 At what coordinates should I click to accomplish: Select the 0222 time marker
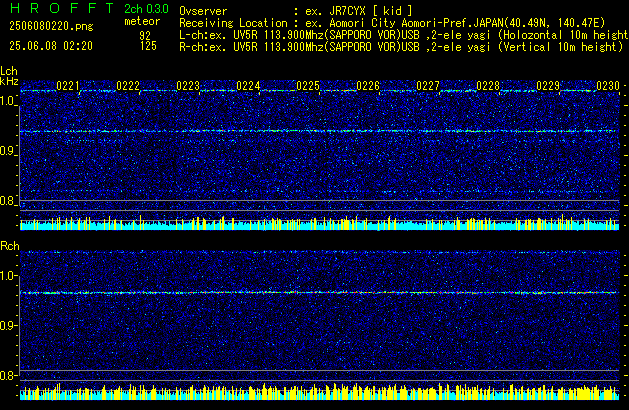pos(128,86)
